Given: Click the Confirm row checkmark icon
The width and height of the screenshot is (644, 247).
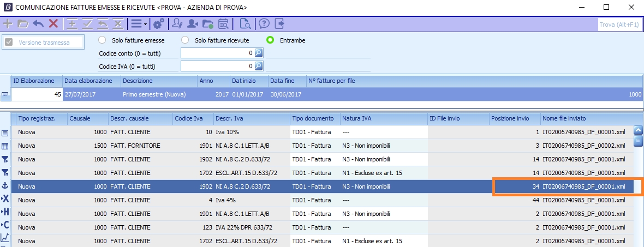Looking at the screenshot, I should coord(87,24).
